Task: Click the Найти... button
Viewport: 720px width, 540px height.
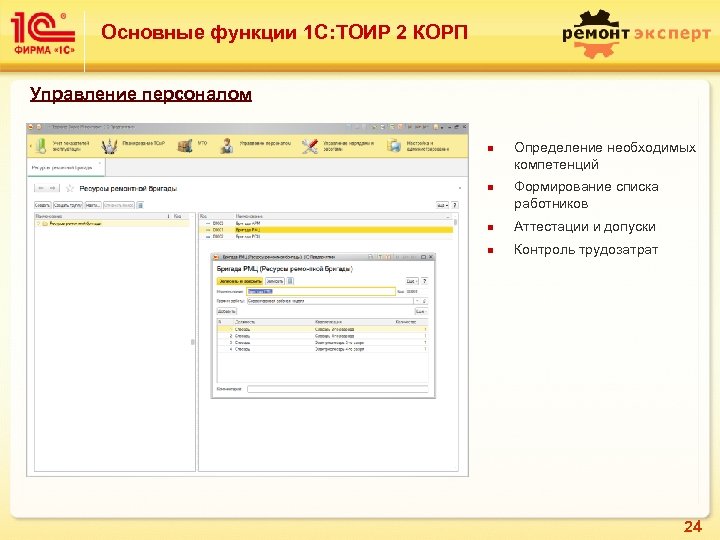Action: (93, 205)
